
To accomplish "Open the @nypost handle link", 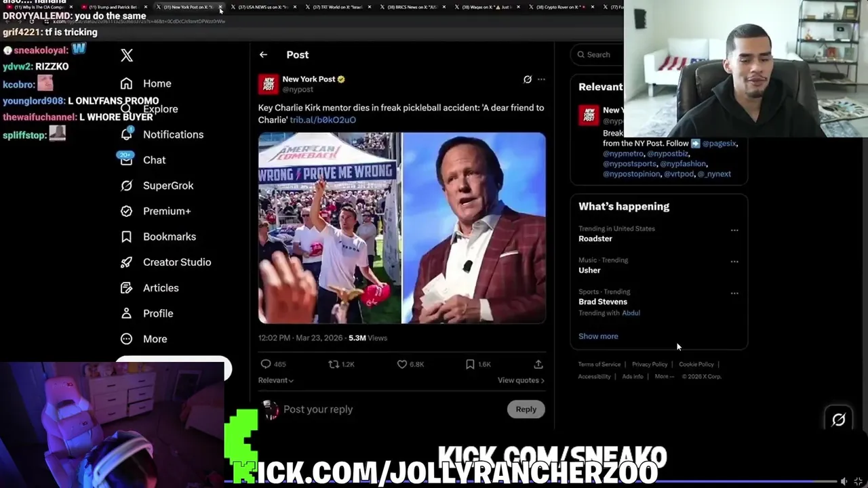I will 298,89.
